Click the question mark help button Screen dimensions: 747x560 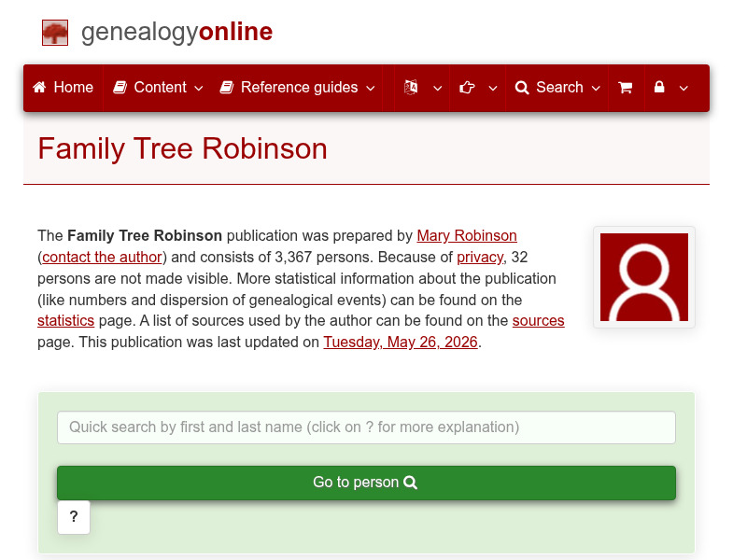pyautogui.click(x=74, y=517)
